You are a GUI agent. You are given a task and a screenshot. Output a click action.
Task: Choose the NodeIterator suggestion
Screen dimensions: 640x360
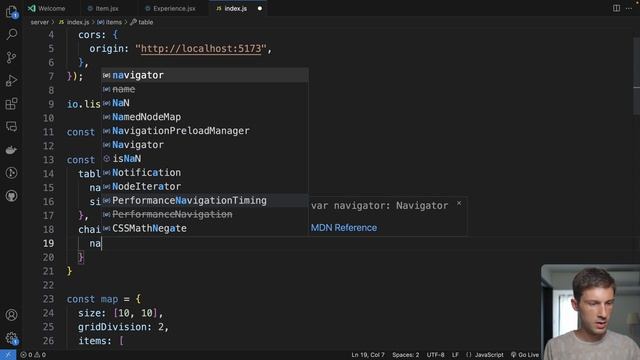(x=205, y=186)
